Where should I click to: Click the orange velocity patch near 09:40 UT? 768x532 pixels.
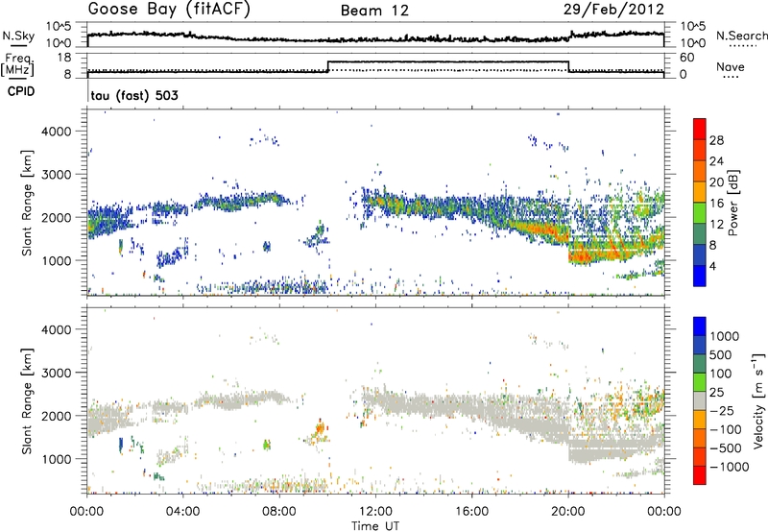(320, 429)
